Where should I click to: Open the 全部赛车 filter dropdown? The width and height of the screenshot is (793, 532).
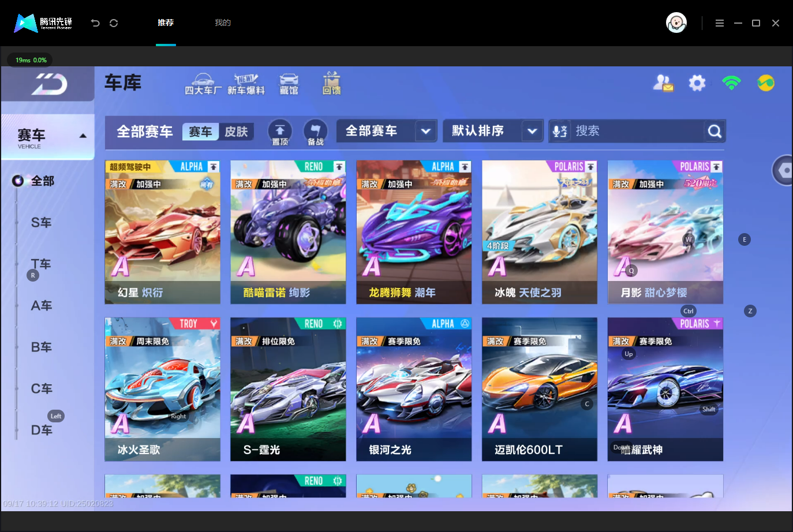[x=387, y=131]
